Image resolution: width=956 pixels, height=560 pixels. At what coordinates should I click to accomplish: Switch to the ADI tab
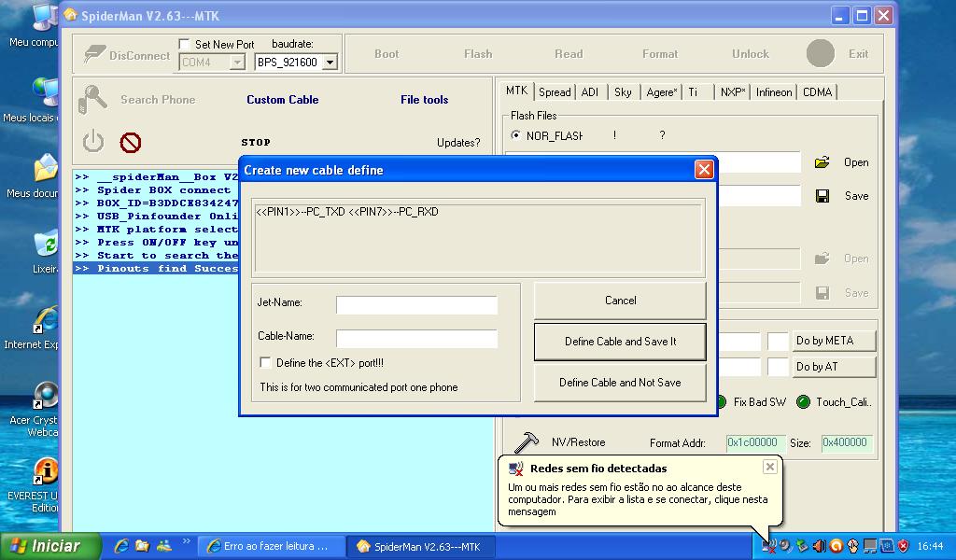(x=590, y=92)
